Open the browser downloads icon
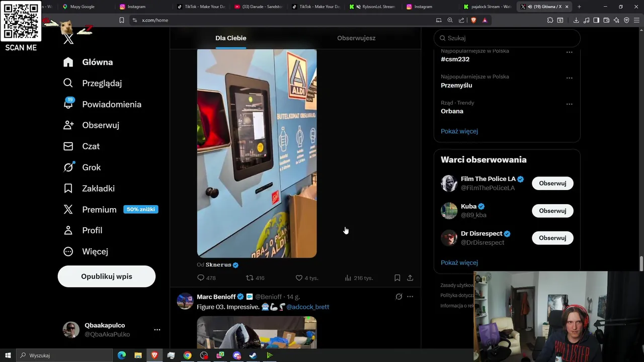Image resolution: width=644 pixels, height=362 pixels. pos(576,20)
